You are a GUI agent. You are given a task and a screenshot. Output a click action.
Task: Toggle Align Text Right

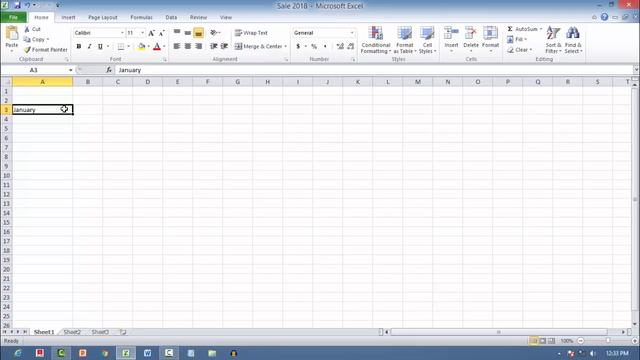tap(198, 47)
